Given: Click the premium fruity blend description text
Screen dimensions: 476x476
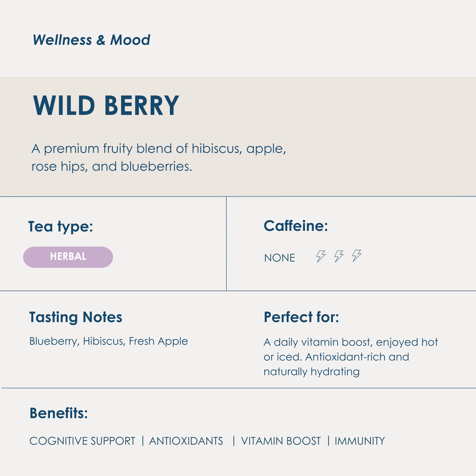Looking at the screenshot, I should (x=159, y=157).
